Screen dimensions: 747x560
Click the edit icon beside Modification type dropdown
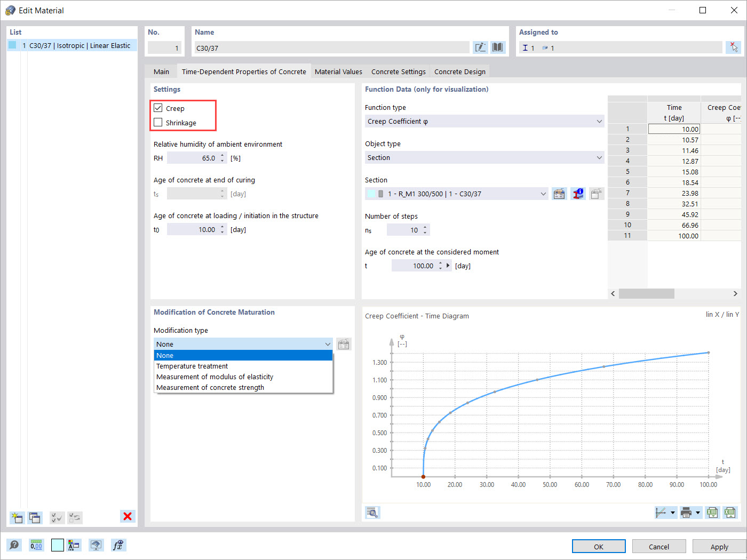(344, 344)
